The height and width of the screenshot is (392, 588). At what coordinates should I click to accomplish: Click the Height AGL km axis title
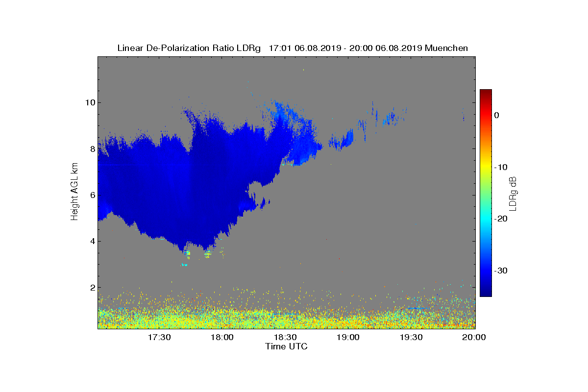pyautogui.click(x=74, y=192)
